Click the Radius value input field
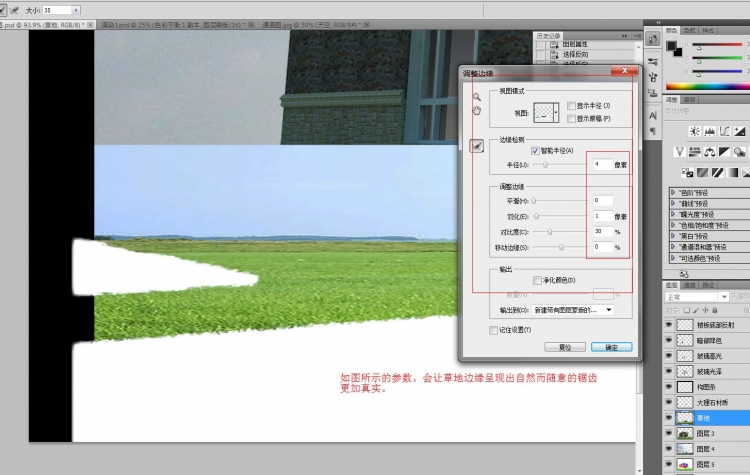The width and height of the screenshot is (750, 475). [603, 164]
